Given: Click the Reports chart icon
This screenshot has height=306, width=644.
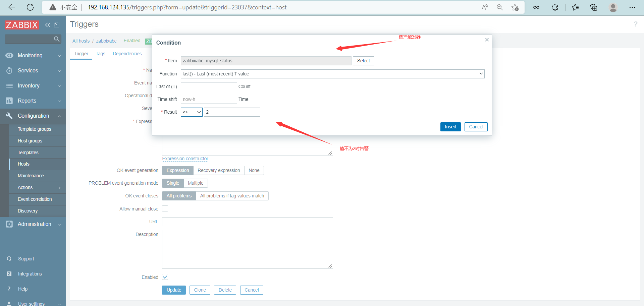Looking at the screenshot, I should point(9,101).
